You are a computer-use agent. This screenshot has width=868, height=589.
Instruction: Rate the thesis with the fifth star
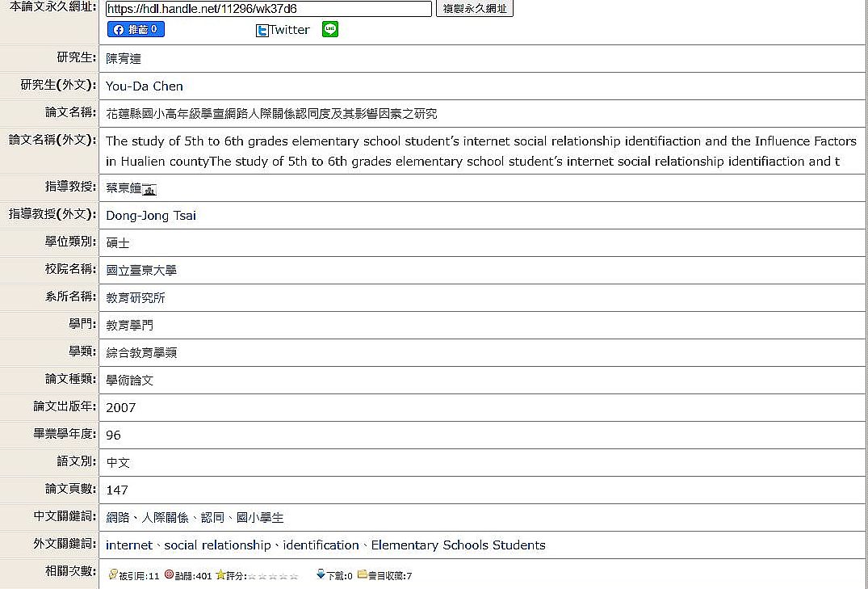[294, 576]
